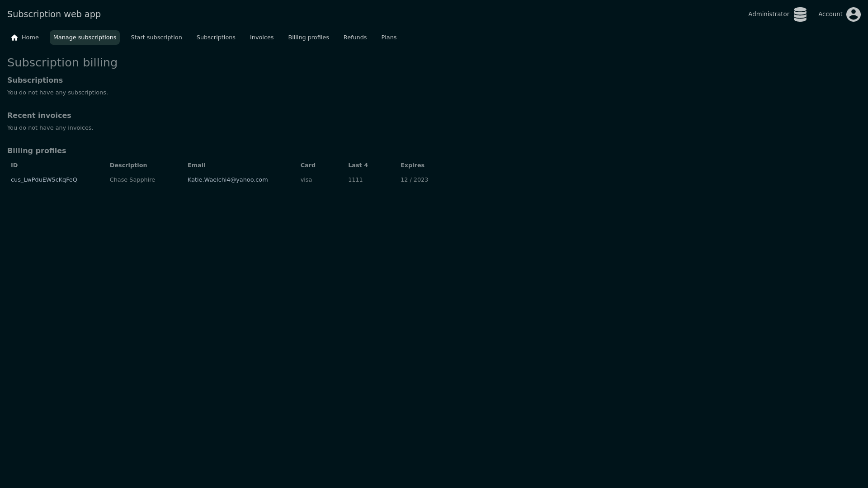The image size is (868, 488).
Task: Click the Home house icon
Action: coord(14,38)
